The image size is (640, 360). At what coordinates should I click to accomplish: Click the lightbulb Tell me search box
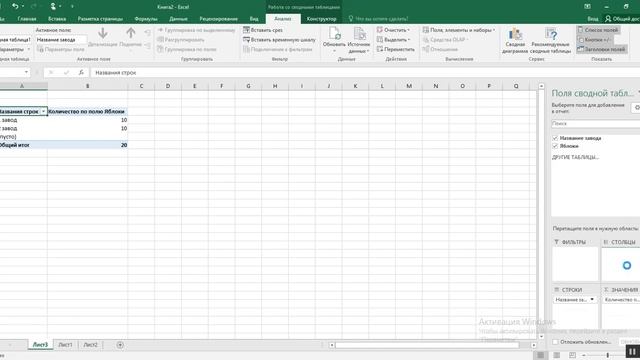pyautogui.click(x=378, y=19)
